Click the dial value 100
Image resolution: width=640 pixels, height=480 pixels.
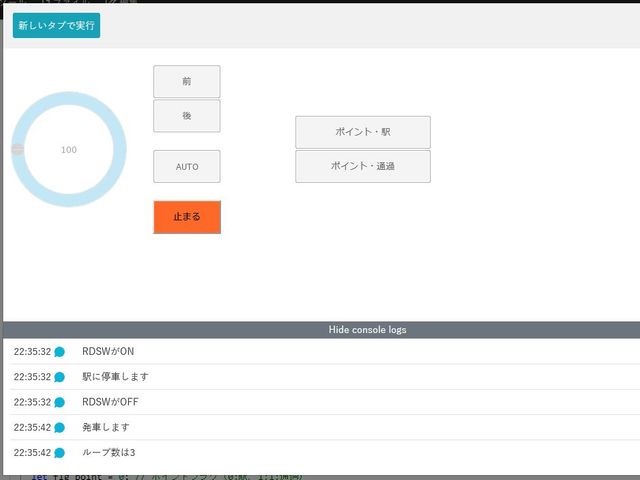click(x=69, y=150)
